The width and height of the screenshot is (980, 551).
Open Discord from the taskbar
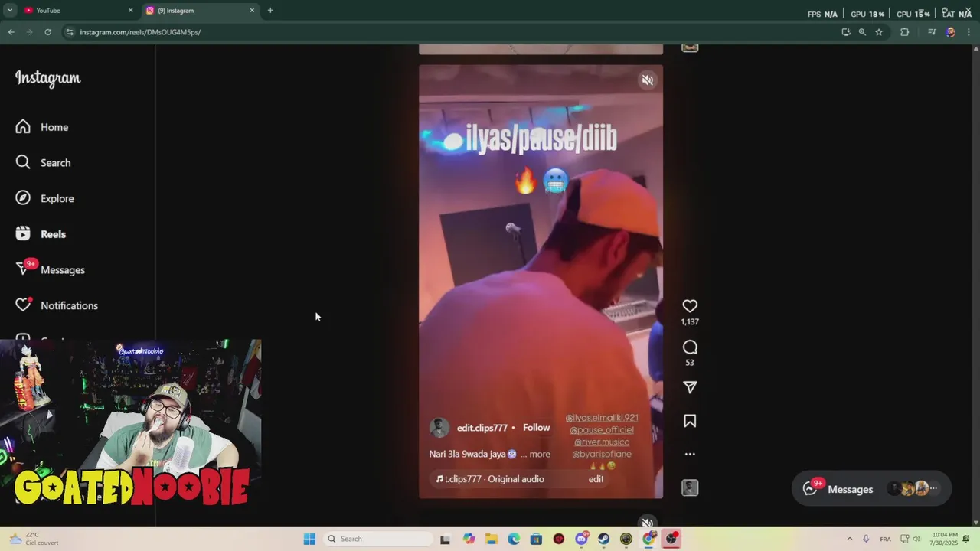pos(582,539)
